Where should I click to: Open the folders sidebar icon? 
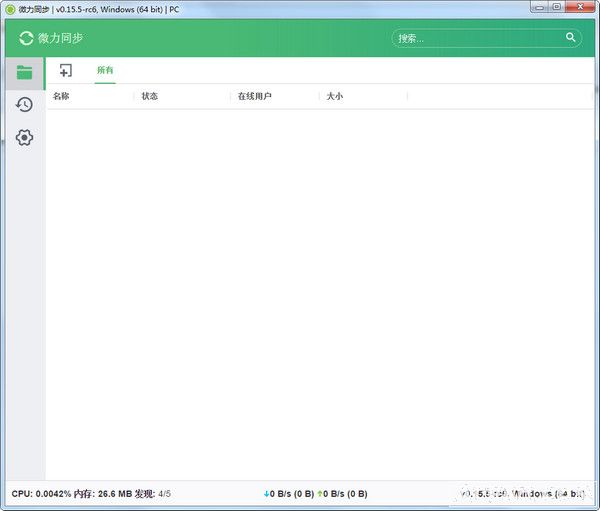point(24,73)
